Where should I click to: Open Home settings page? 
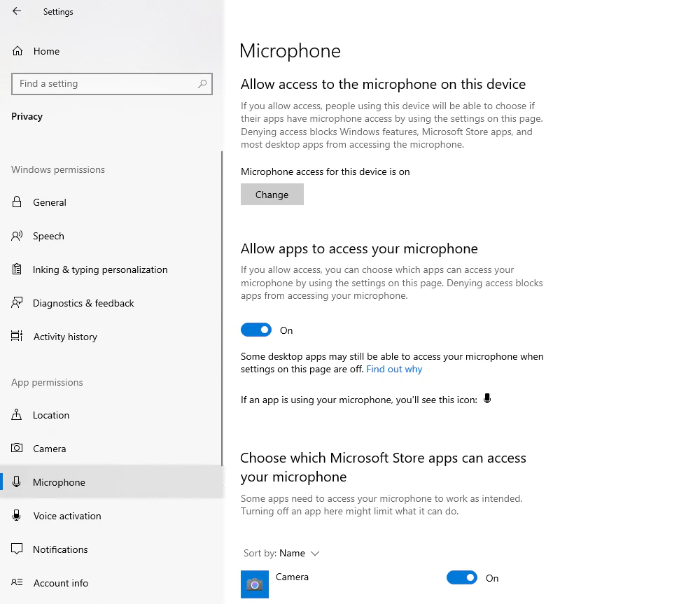click(111, 51)
